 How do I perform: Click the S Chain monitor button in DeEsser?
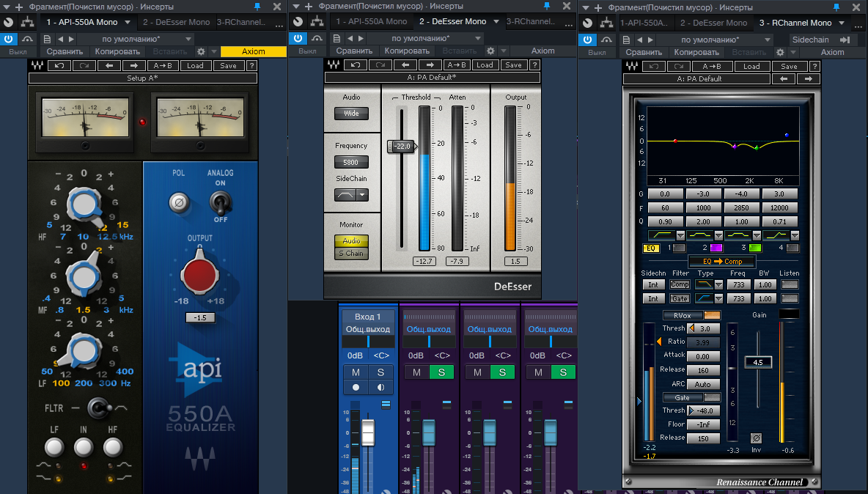(351, 254)
